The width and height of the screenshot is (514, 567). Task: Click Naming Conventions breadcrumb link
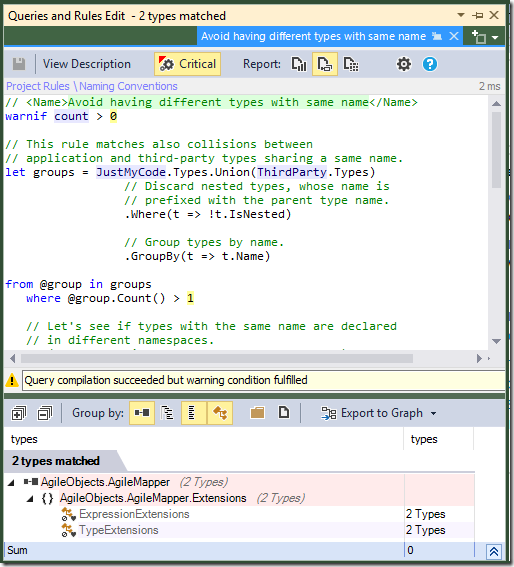click(128, 86)
